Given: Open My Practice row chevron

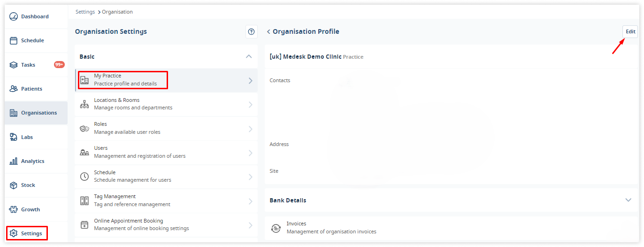Looking at the screenshot, I should [x=251, y=81].
